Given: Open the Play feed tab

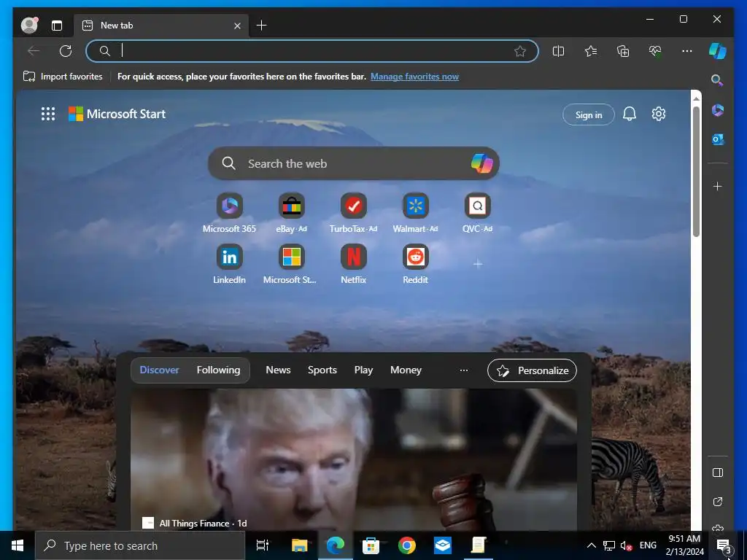Looking at the screenshot, I should click(363, 370).
